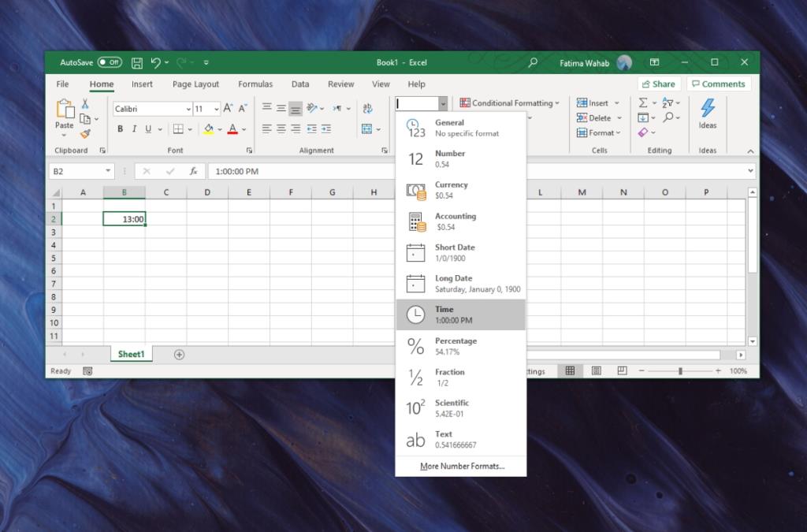Switch to the Formulas ribbon tab
The width and height of the screenshot is (807, 532).
click(255, 84)
